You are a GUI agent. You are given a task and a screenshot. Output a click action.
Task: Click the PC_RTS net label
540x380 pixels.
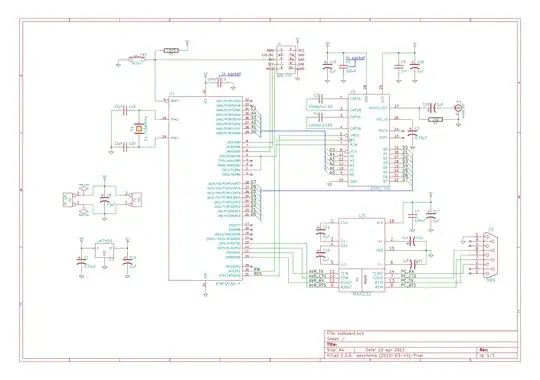[408, 285]
